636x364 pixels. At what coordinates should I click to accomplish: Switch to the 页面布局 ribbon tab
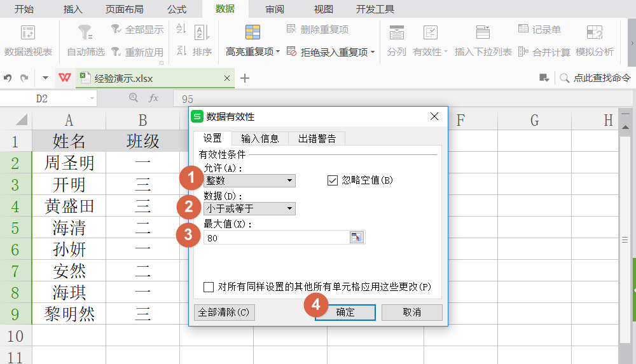[125, 9]
